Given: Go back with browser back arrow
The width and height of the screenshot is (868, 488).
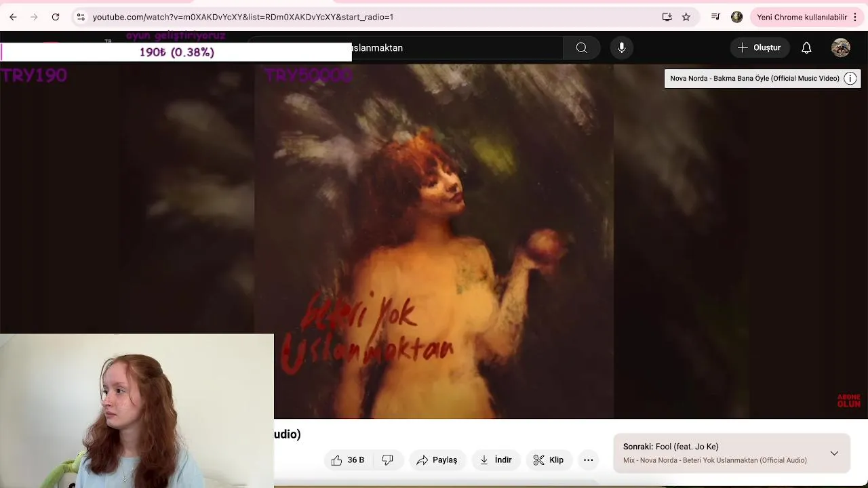Looking at the screenshot, I should (x=13, y=17).
